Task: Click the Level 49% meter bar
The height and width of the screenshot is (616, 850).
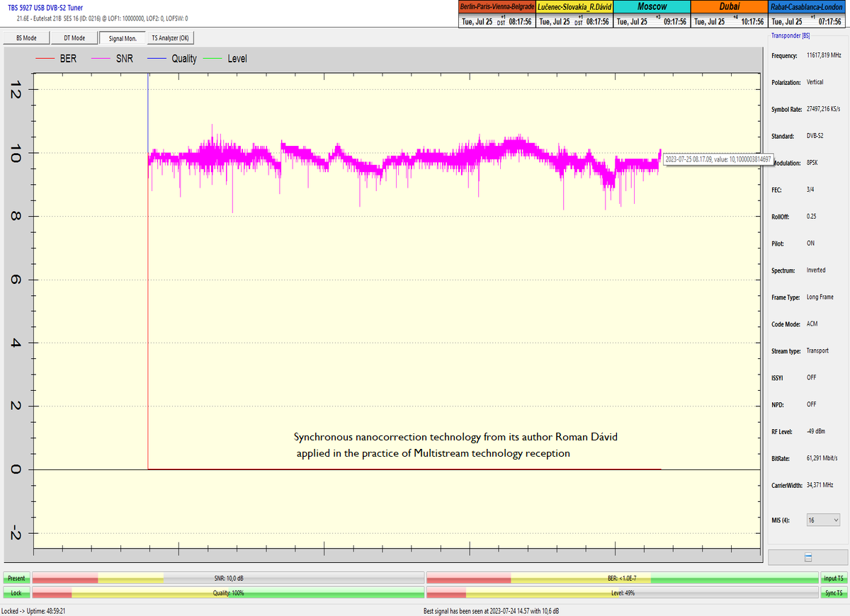Action: tap(622, 593)
